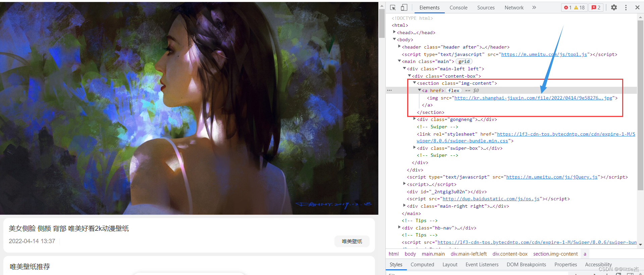This screenshot has height=275, width=644.
Task: Expand the div hb-nav node
Action: [399, 227]
